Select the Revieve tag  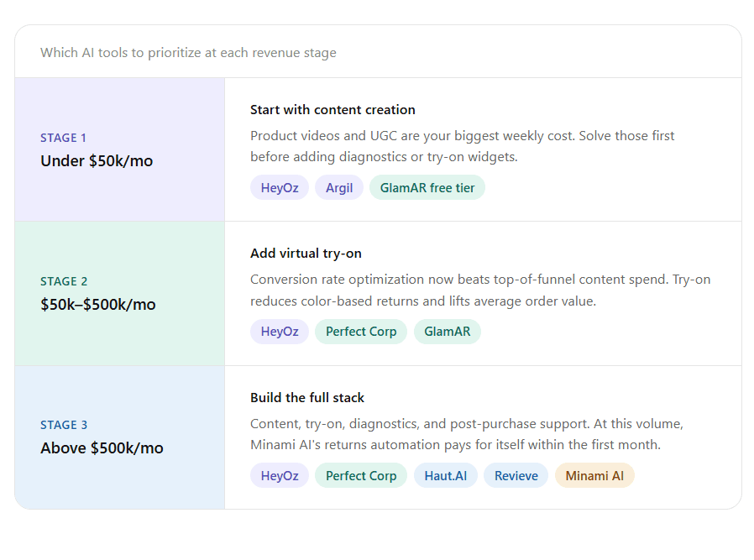tap(516, 476)
